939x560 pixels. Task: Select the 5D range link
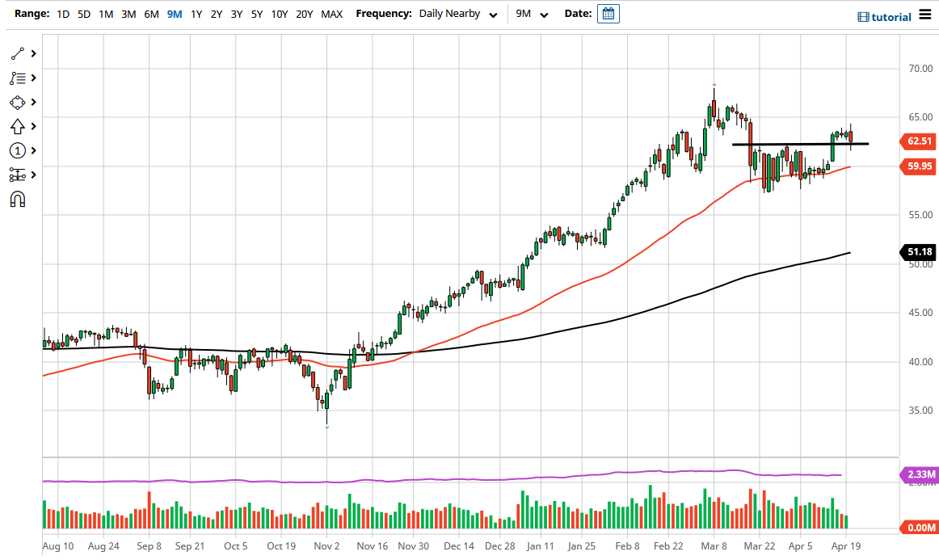coord(83,14)
